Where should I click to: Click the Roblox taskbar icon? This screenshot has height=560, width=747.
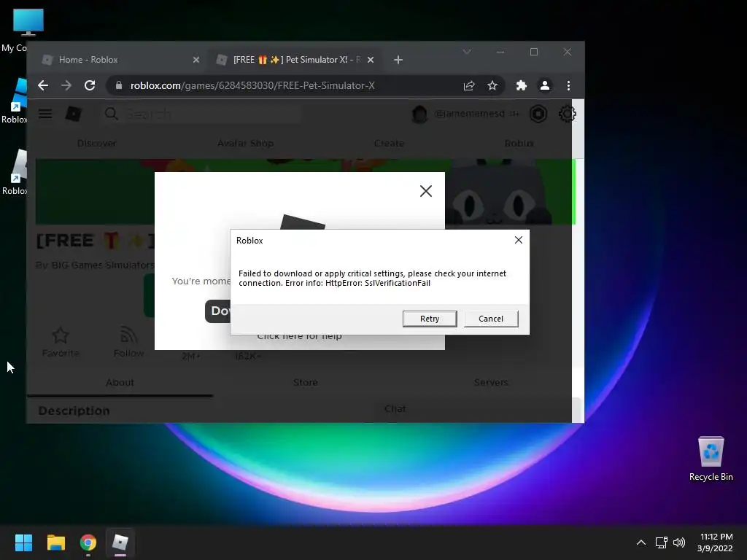tap(120, 542)
